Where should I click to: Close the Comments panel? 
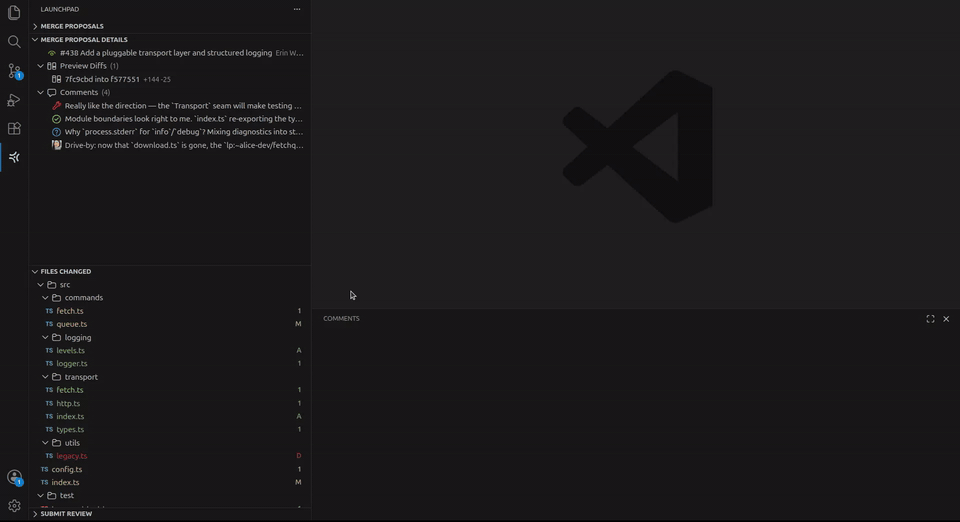click(x=946, y=319)
